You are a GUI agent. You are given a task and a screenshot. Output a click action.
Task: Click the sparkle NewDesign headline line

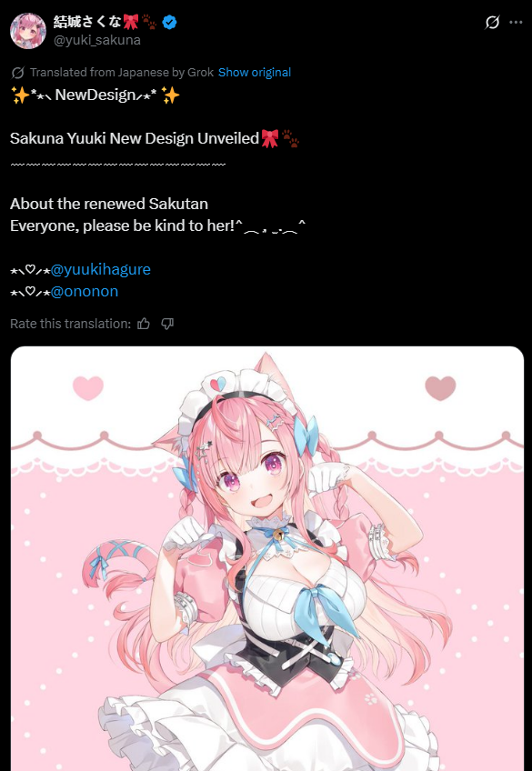click(95, 95)
